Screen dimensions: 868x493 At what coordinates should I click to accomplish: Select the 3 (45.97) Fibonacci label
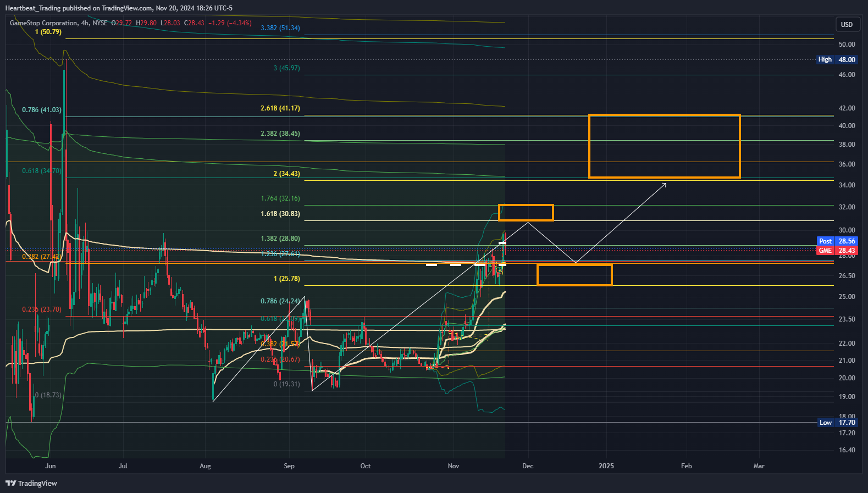(287, 68)
